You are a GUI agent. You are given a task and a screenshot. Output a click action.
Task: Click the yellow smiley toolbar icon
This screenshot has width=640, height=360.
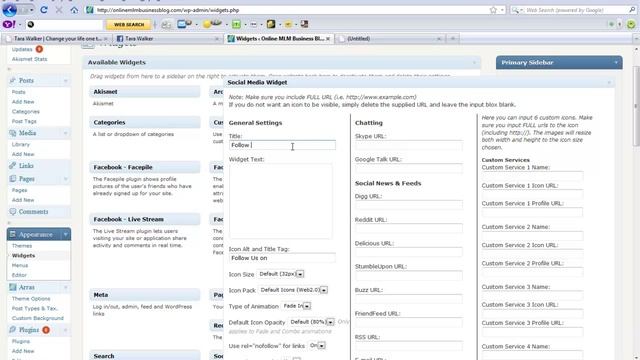point(208,24)
